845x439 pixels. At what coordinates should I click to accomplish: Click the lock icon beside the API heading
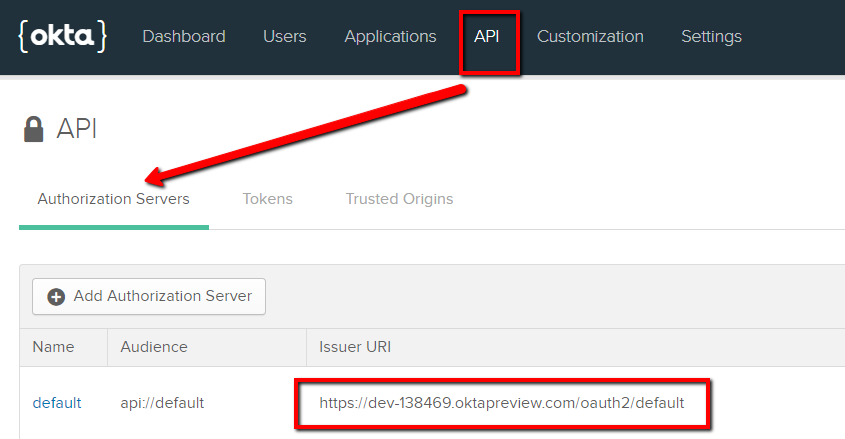tap(34, 130)
